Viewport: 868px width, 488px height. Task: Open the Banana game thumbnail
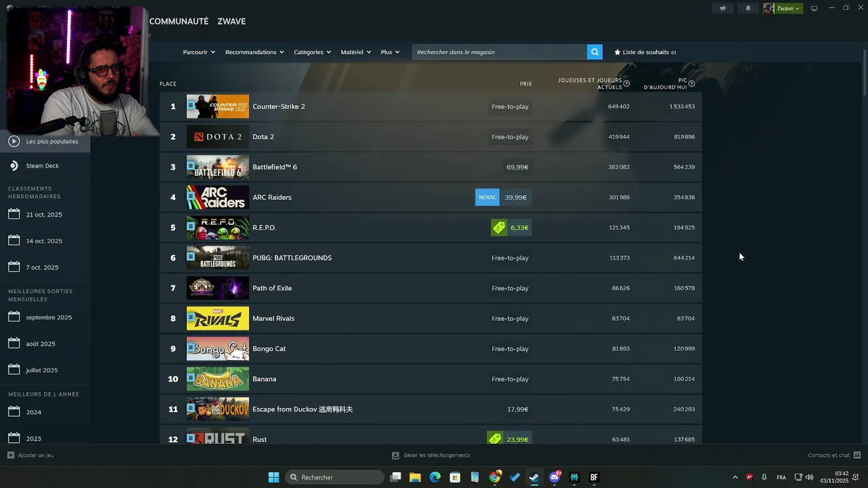218,379
